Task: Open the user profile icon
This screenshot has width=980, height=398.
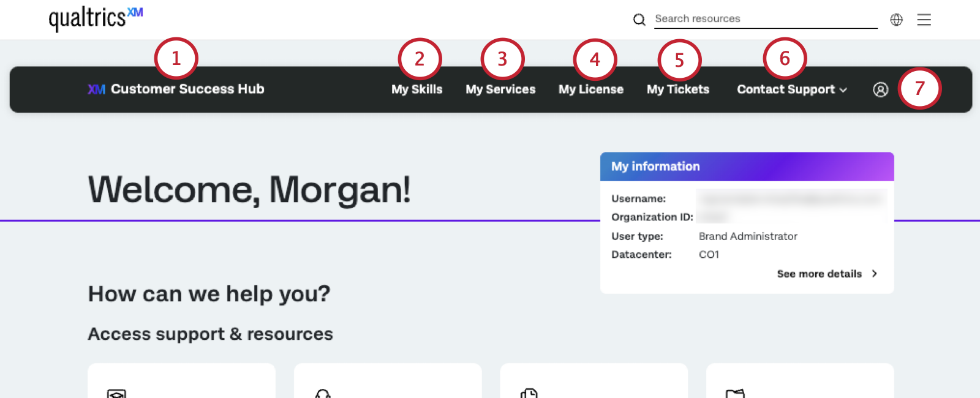Action: click(880, 89)
